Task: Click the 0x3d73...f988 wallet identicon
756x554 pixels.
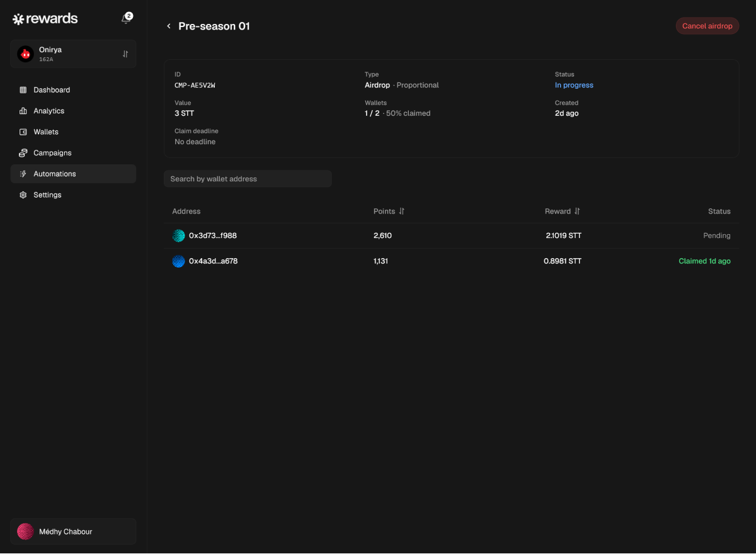Action: pyautogui.click(x=179, y=235)
